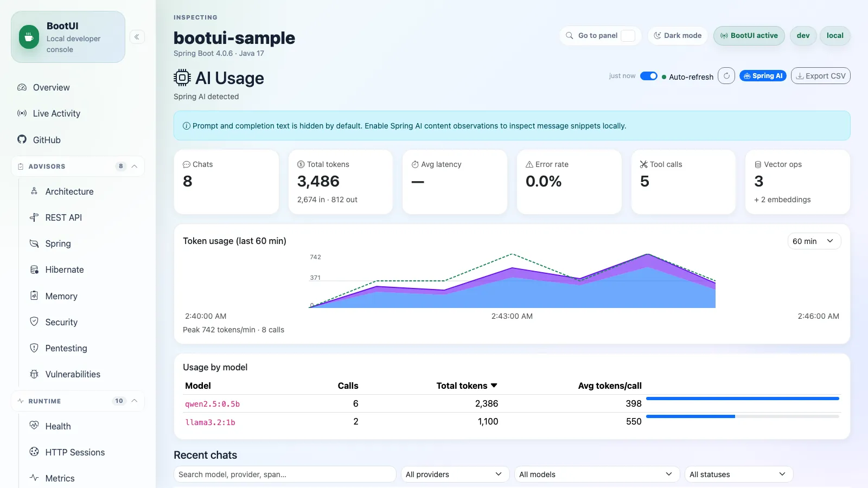Click the dev profile pill
Image resolution: width=868 pixels, height=488 pixels.
[803, 36]
